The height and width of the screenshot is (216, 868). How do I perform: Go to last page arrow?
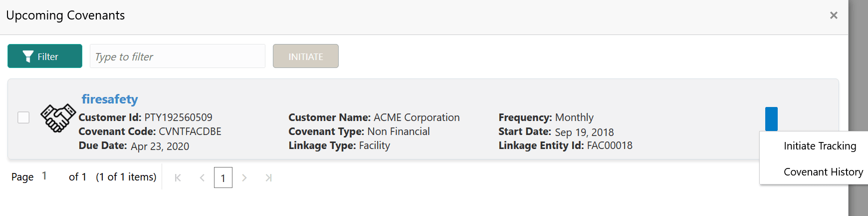[268, 177]
